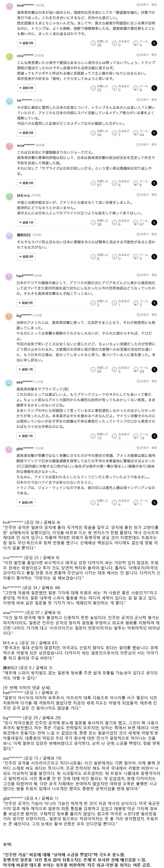Click 非表示・報告 on had's comment
Viewport: 164px width, 868px height.
pyautogui.click(x=147, y=275)
